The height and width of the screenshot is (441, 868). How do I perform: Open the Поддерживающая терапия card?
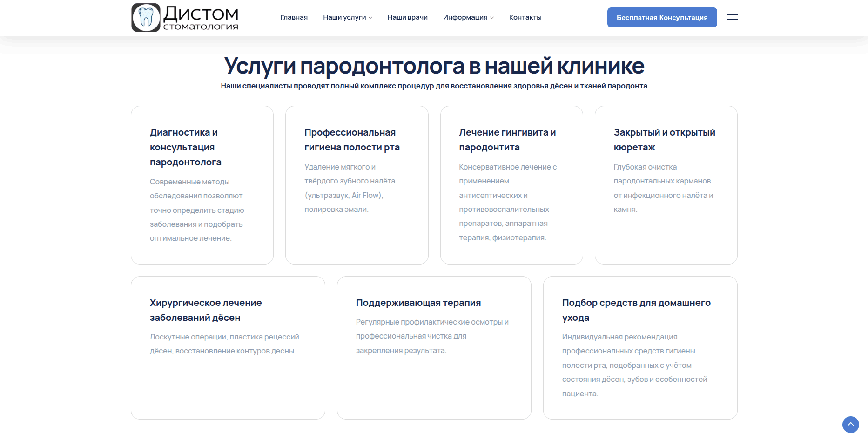[434, 347]
